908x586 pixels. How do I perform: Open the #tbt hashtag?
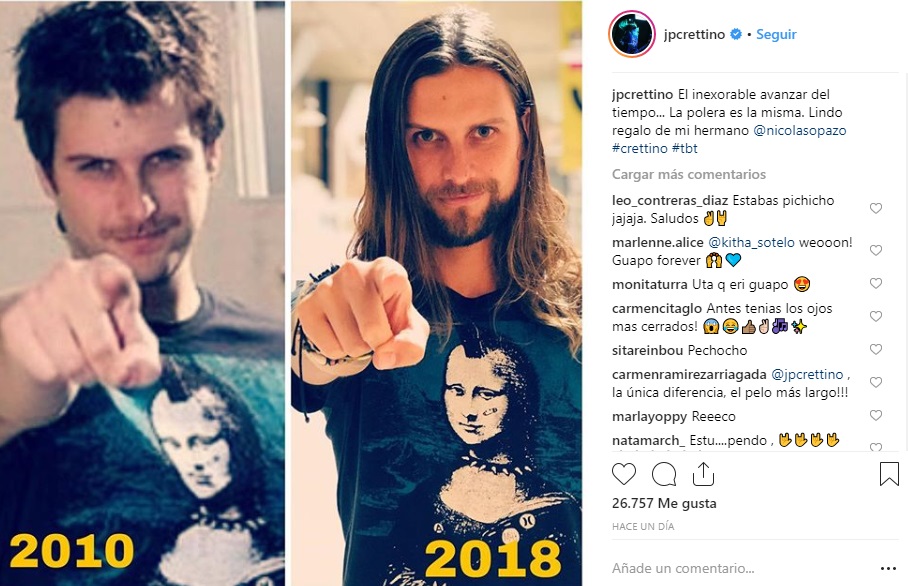pos(684,148)
